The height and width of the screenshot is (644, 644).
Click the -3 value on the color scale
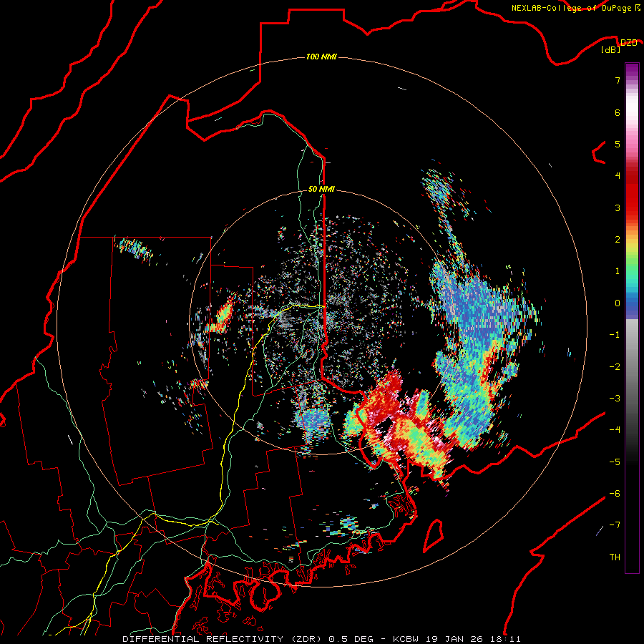click(615, 399)
